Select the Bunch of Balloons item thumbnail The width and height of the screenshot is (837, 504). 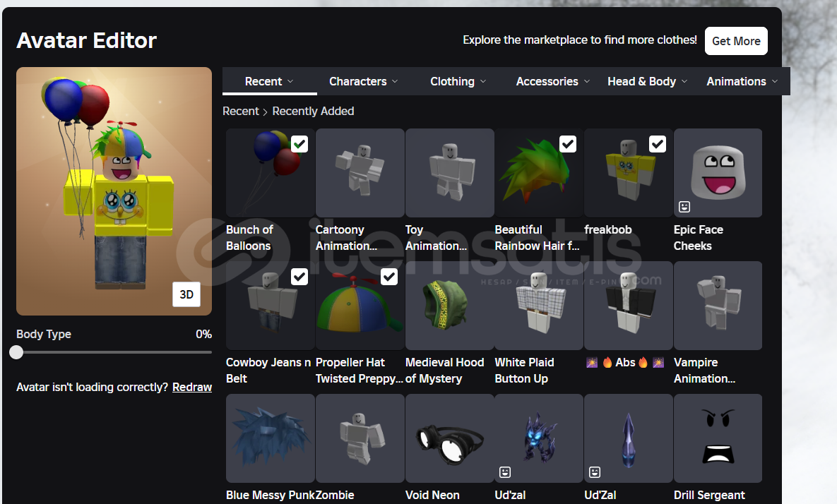click(x=270, y=173)
